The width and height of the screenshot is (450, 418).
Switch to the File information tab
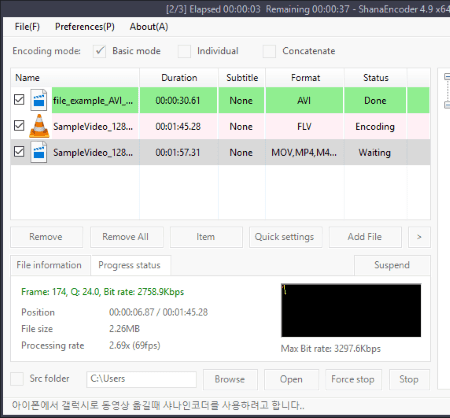50,265
